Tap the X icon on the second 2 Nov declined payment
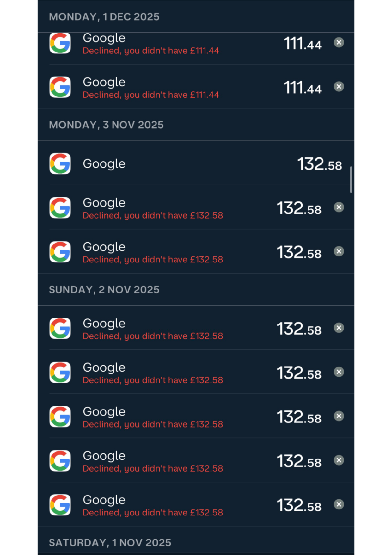Viewport: 392px width, 555px height. pos(339,372)
